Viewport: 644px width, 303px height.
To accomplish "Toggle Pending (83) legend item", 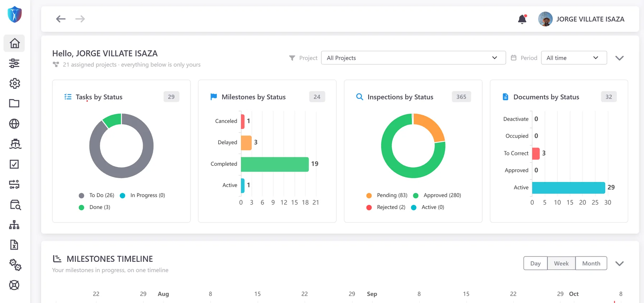I will coord(387,195).
